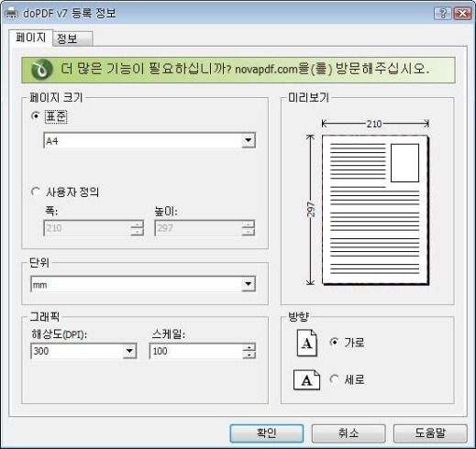The image size is (476, 449).
Task: Click the 폭 width spinner arrows
Action: 137,228
